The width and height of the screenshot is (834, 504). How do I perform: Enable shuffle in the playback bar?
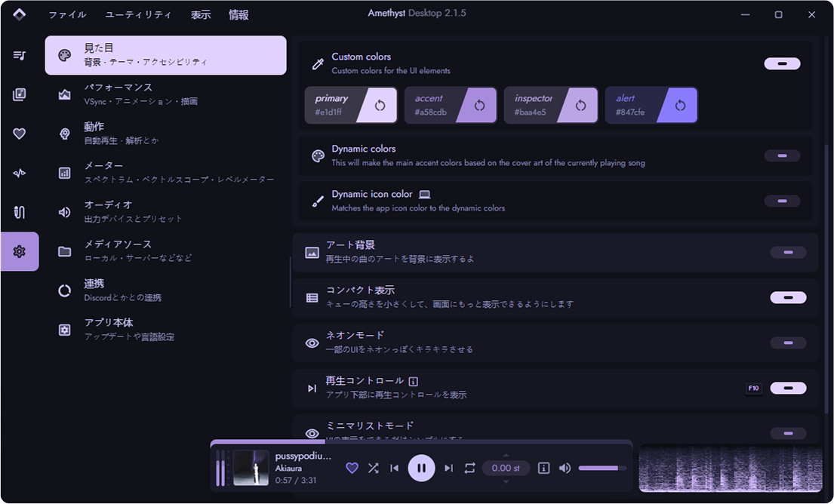click(373, 468)
